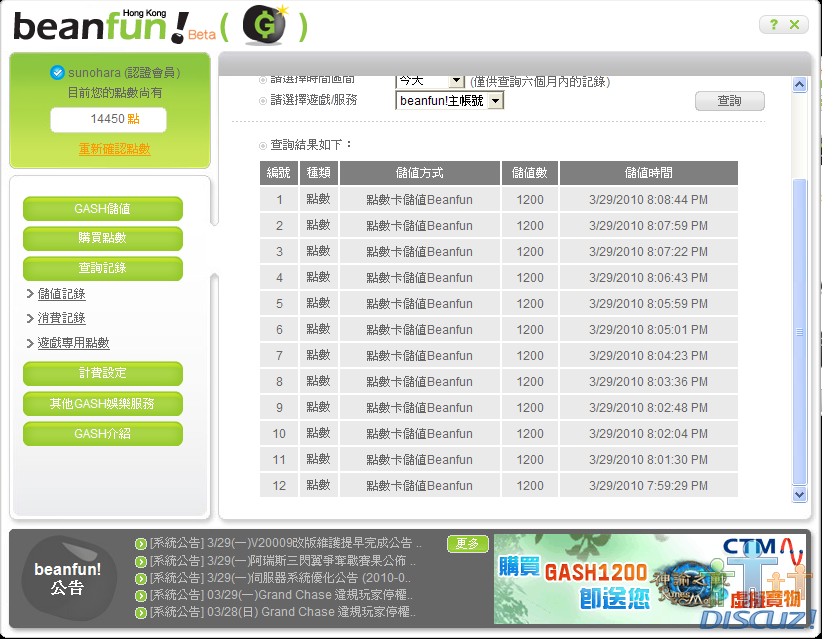822x639 pixels.
Task: Click the 查詢 search button
Action: point(729,101)
